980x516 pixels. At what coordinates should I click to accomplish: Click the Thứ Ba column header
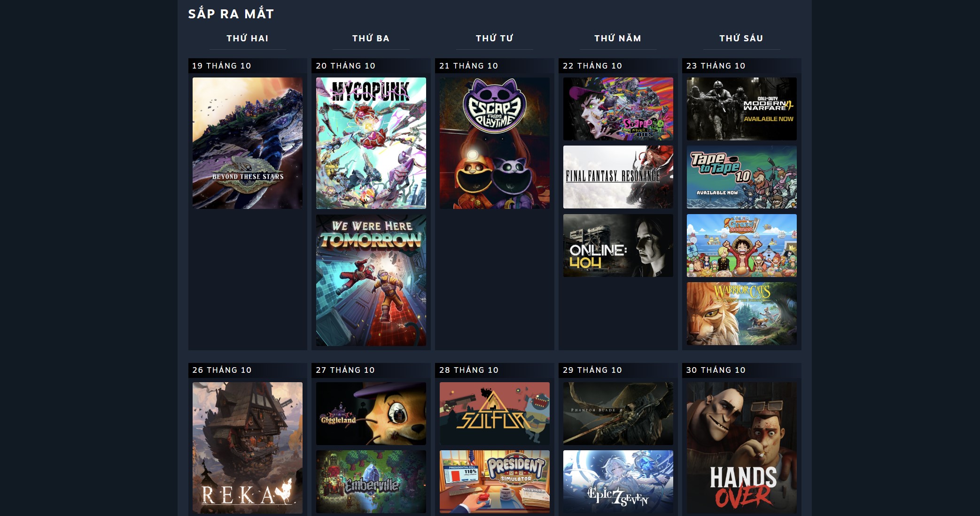tap(371, 39)
